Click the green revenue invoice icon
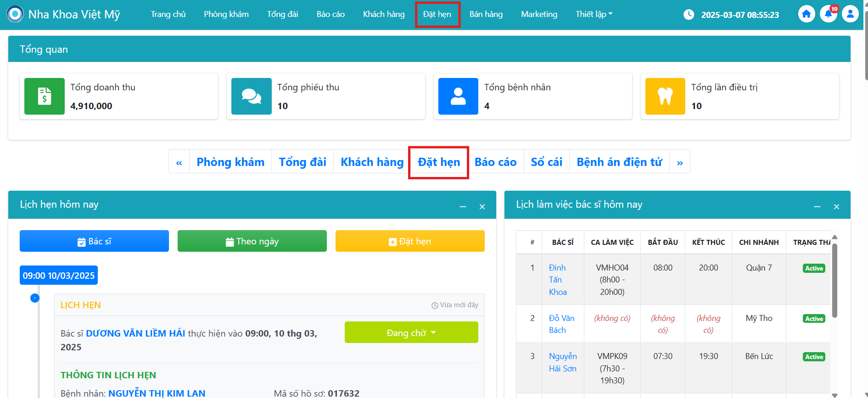Viewport: 868px width, 398px height. coord(45,96)
